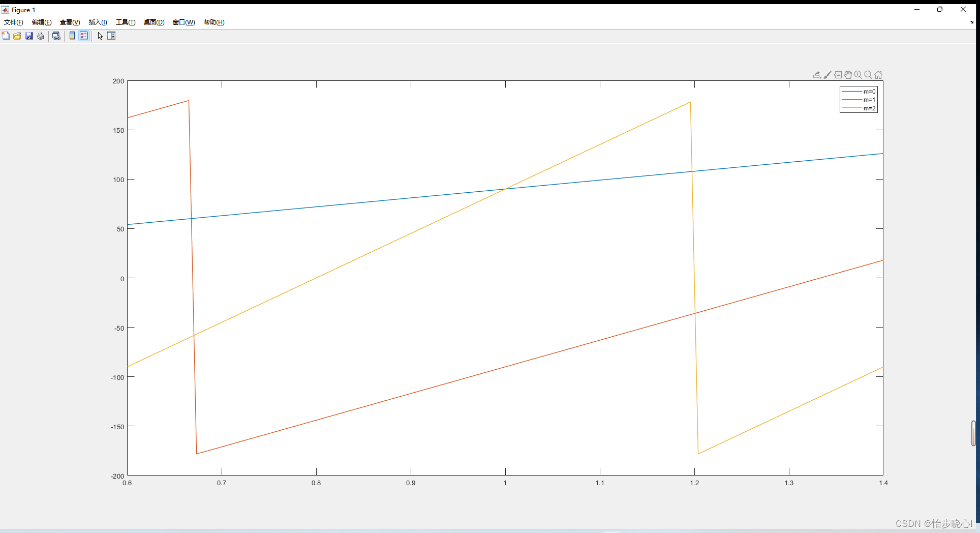This screenshot has width=980, height=533.
Task: Click the m=0 legend entry
Action: pyautogui.click(x=859, y=92)
